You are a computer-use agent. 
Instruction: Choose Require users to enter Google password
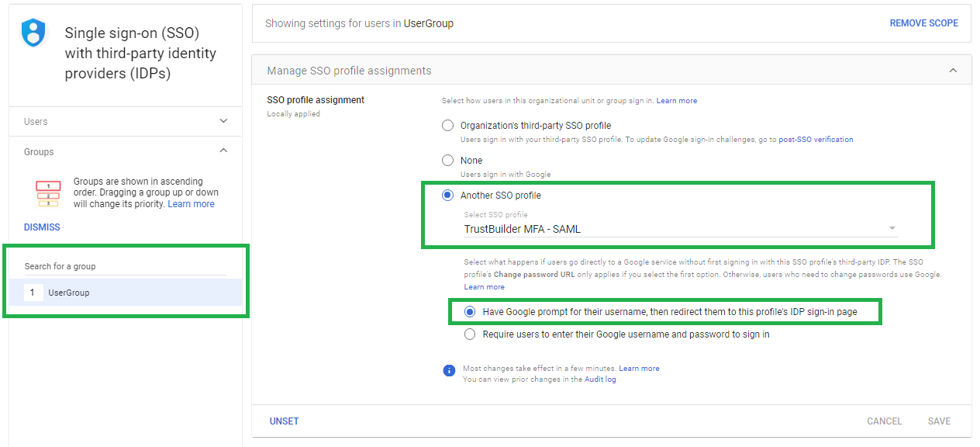[470, 334]
